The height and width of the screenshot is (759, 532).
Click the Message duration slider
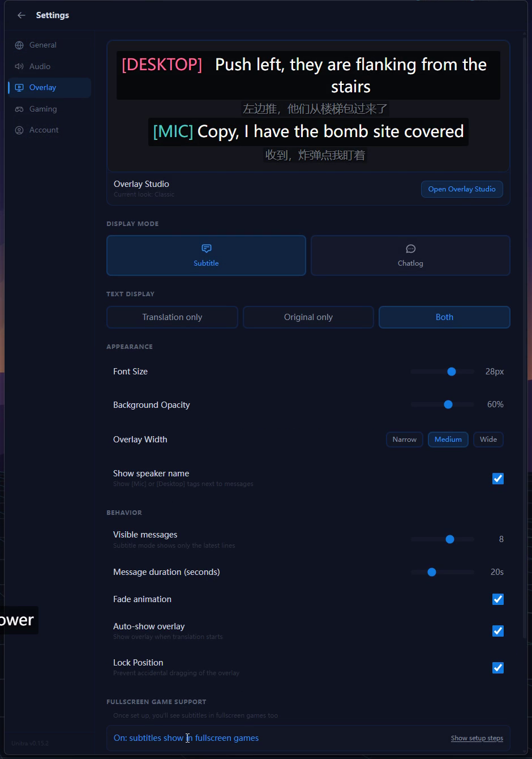pyautogui.click(x=443, y=572)
